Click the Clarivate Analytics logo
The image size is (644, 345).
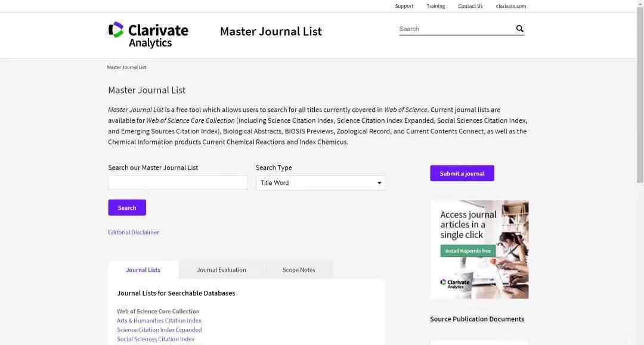tap(148, 35)
